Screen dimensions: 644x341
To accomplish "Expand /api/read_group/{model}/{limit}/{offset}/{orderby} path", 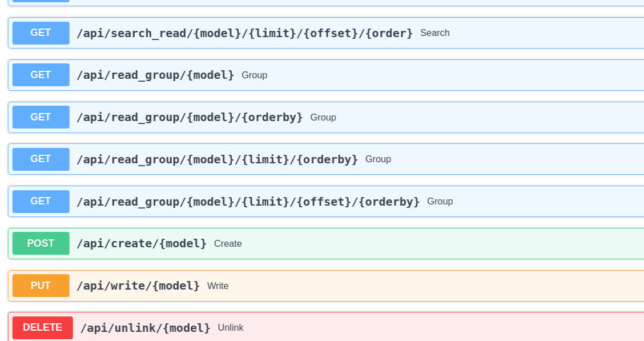I will [x=248, y=202].
